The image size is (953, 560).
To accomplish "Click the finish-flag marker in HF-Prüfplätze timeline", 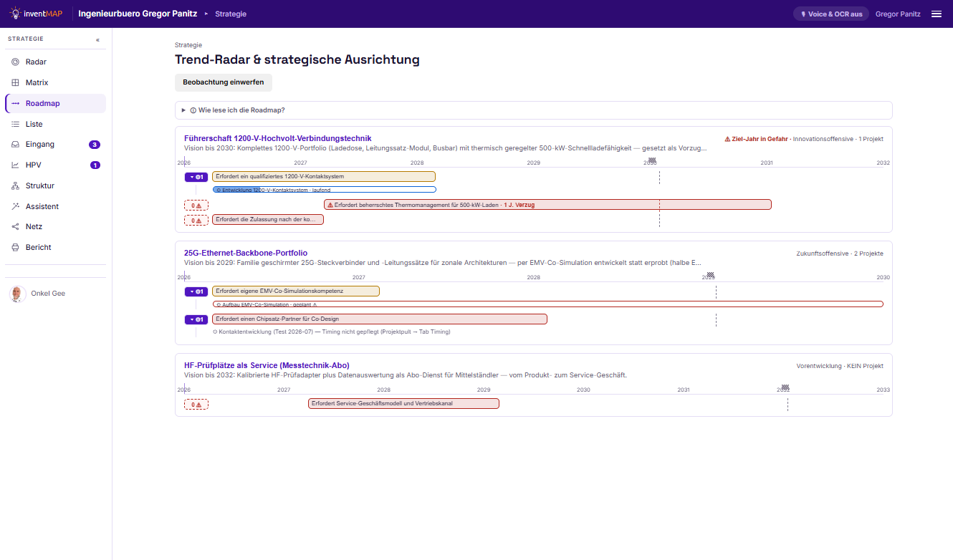I will tap(785, 387).
